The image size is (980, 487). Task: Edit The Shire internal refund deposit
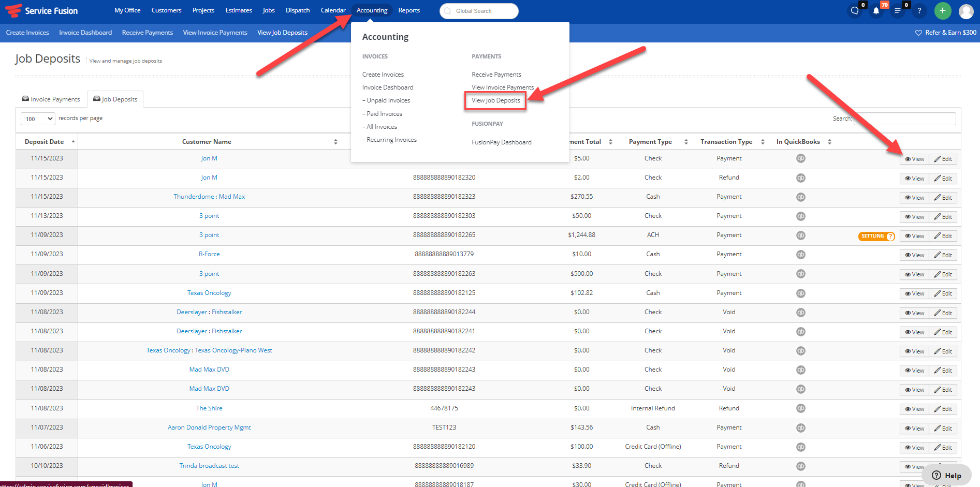(943, 409)
